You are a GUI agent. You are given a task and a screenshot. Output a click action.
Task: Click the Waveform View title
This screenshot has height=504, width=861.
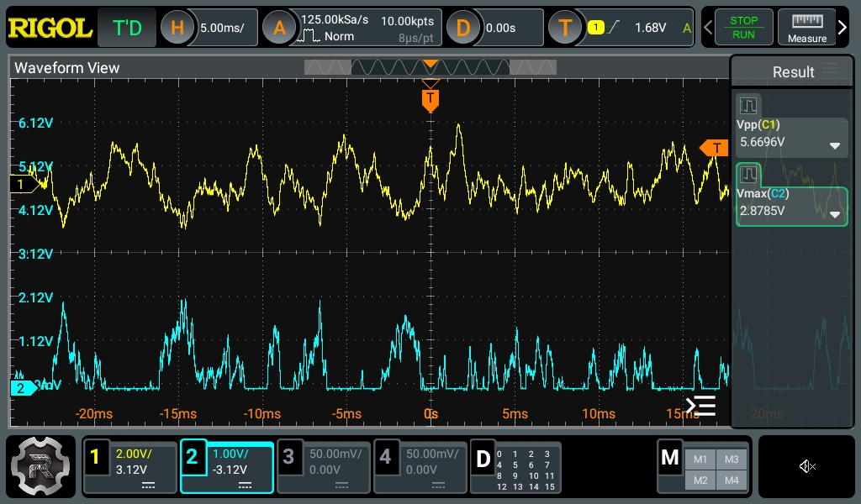66,68
